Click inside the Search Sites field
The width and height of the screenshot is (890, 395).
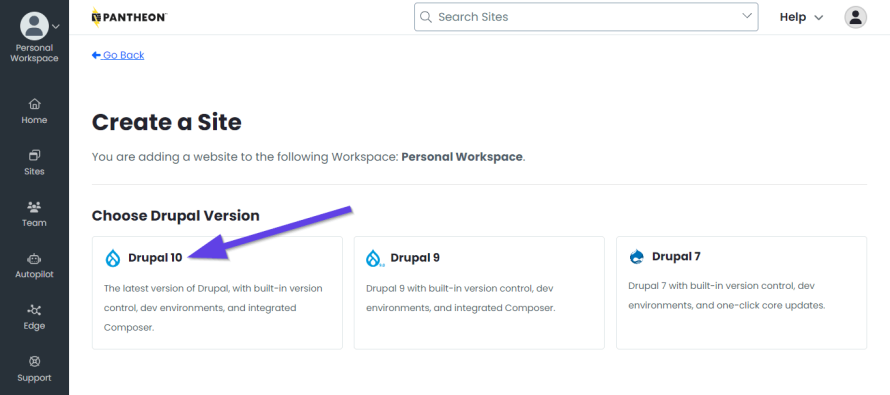[x=586, y=17]
